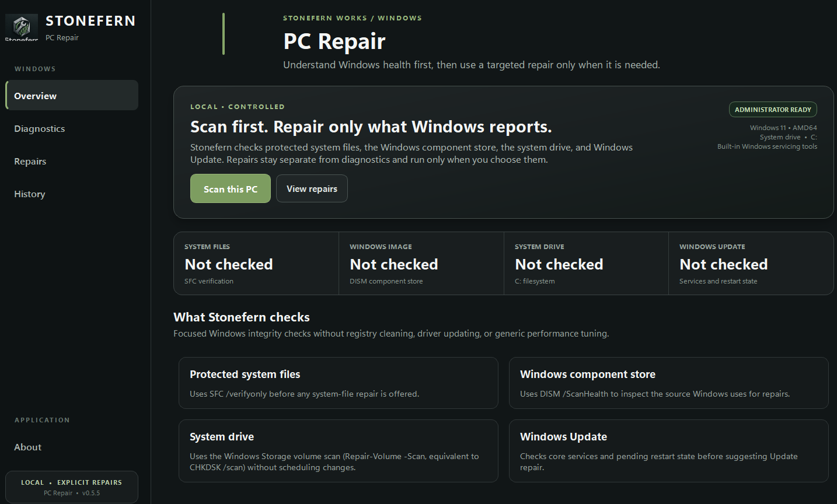This screenshot has width=837, height=504.
Task: Open the Repairs page
Action: tap(72, 161)
